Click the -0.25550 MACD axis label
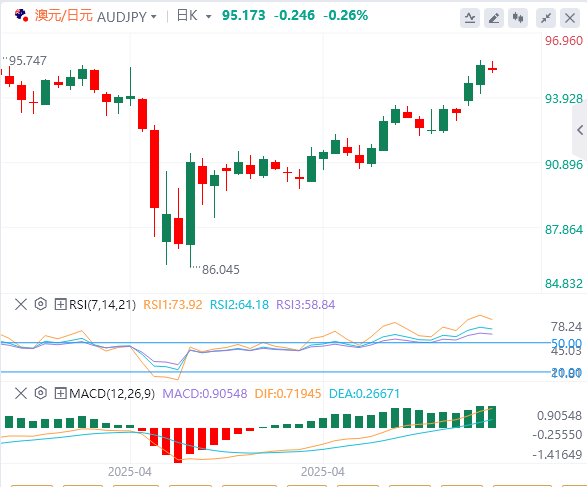587x487 pixels. tap(557, 435)
